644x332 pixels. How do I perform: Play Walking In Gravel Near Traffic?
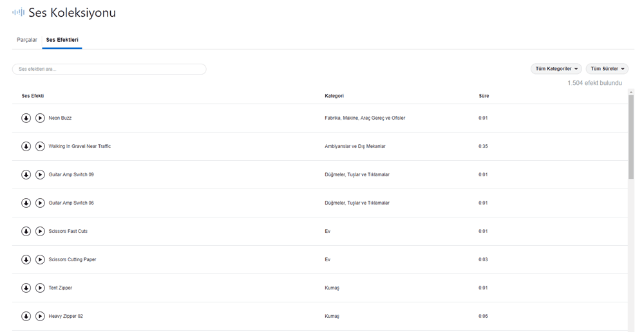click(40, 147)
